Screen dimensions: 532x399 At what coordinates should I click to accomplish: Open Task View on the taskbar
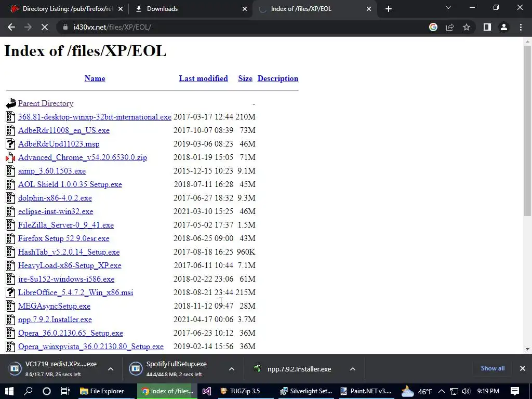click(x=65, y=391)
